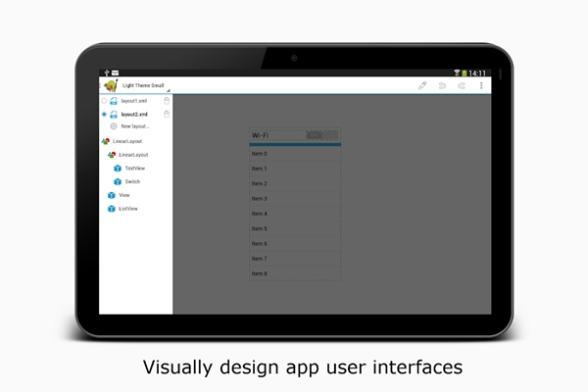Delete layout2.xml using its trash icon
Image resolution: width=588 pixels, height=392 pixels.
(x=167, y=114)
